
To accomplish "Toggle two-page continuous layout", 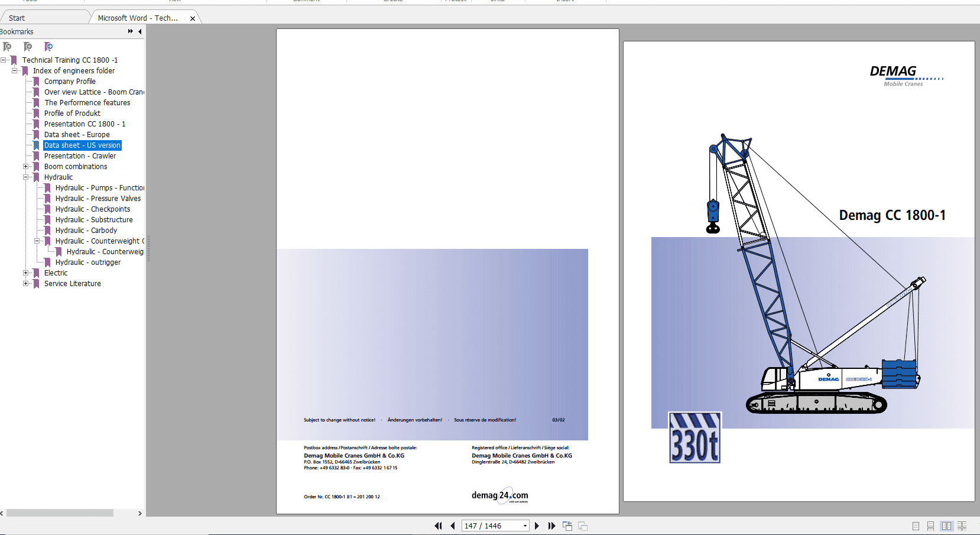I will click(x=963, y=526).
